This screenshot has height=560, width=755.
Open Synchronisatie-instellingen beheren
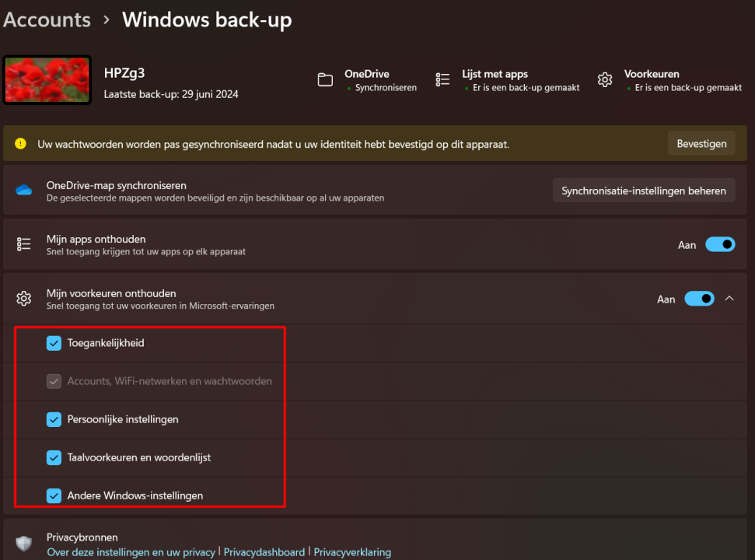(x=644, y=190)
